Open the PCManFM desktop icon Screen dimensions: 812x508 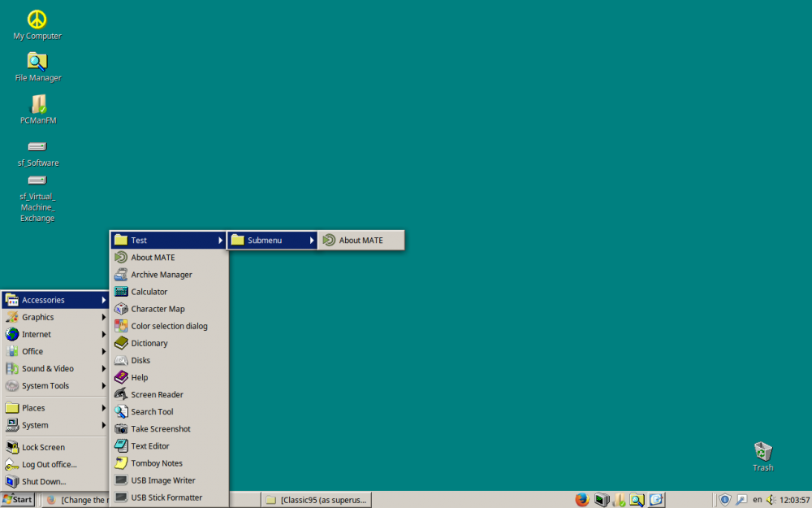[38, 110]
